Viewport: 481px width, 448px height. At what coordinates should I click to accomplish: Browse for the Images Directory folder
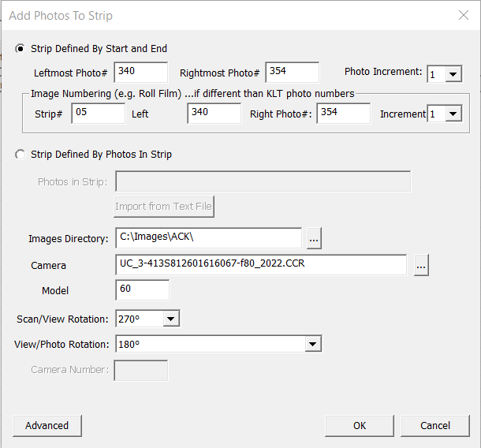coord(314,238)
